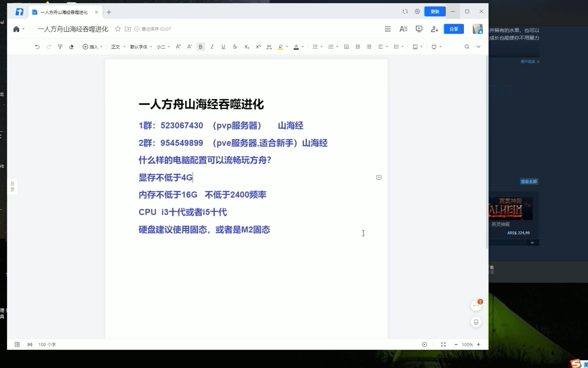Collapse toolbar with chevron down

point(479,47)
